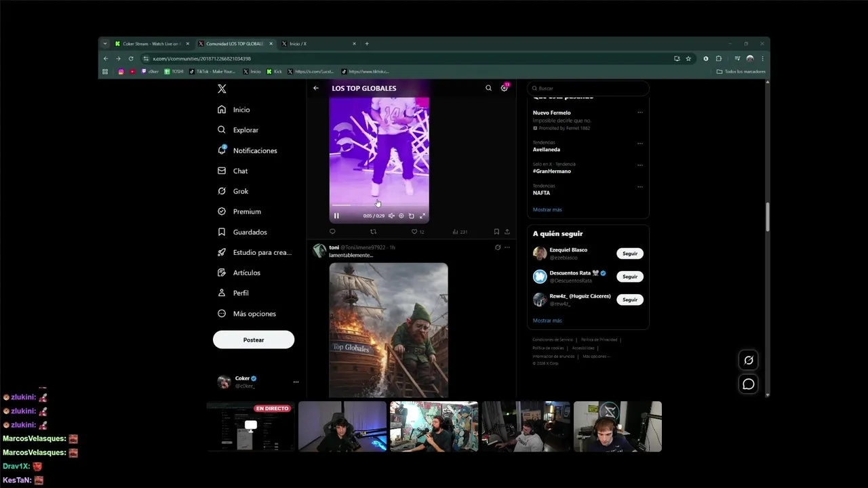Expand video to fullscreen
Screen dimensions: 868x488
coord(422,216)
